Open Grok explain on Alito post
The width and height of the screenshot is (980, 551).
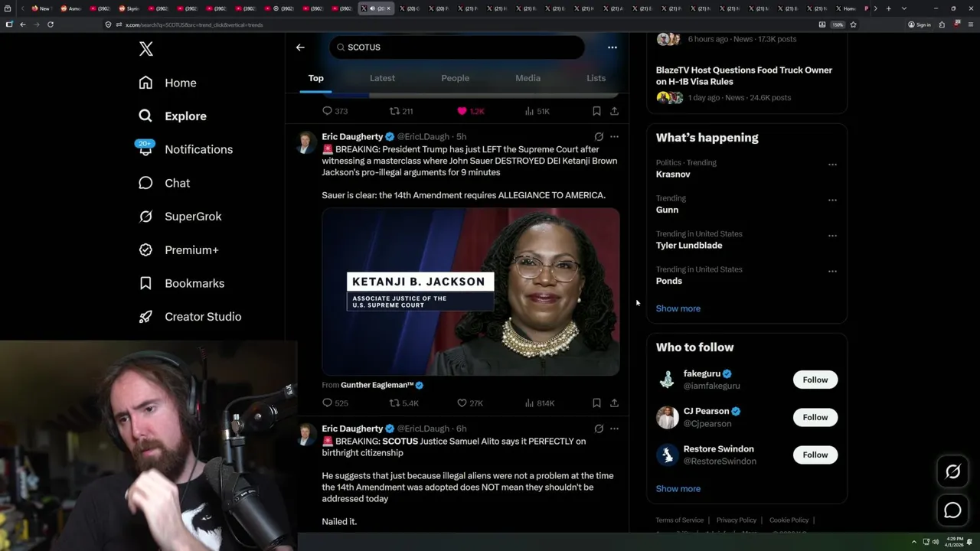coord(599,429)
